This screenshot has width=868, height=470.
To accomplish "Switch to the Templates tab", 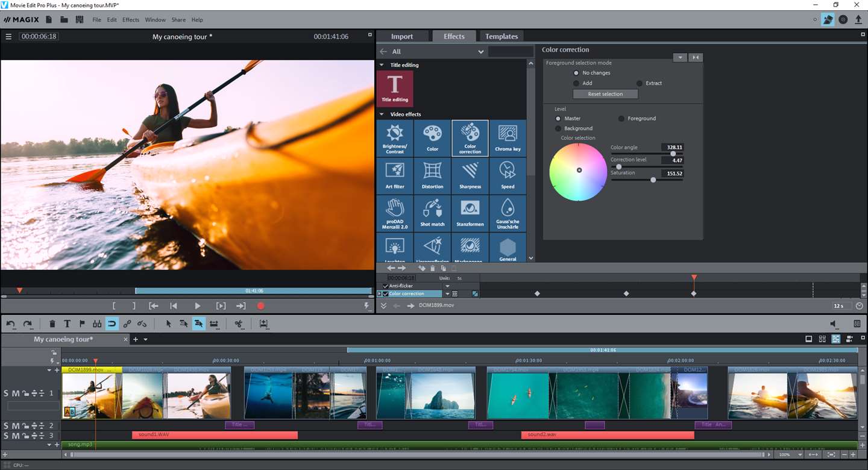I will (x=501, y=36).
